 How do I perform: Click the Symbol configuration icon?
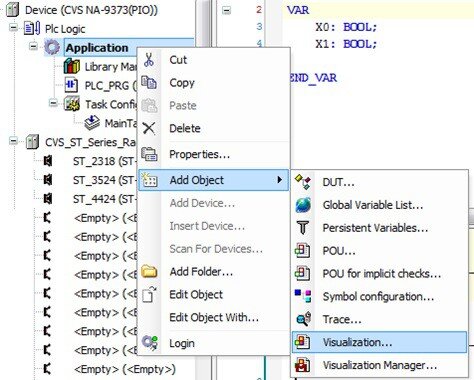[303, 296]
